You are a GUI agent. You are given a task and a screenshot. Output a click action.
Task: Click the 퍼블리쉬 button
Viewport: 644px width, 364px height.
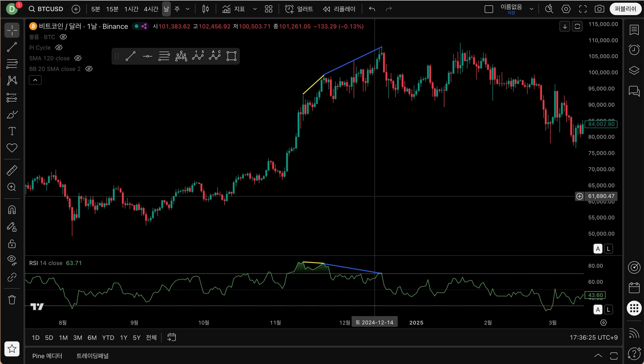625,9
